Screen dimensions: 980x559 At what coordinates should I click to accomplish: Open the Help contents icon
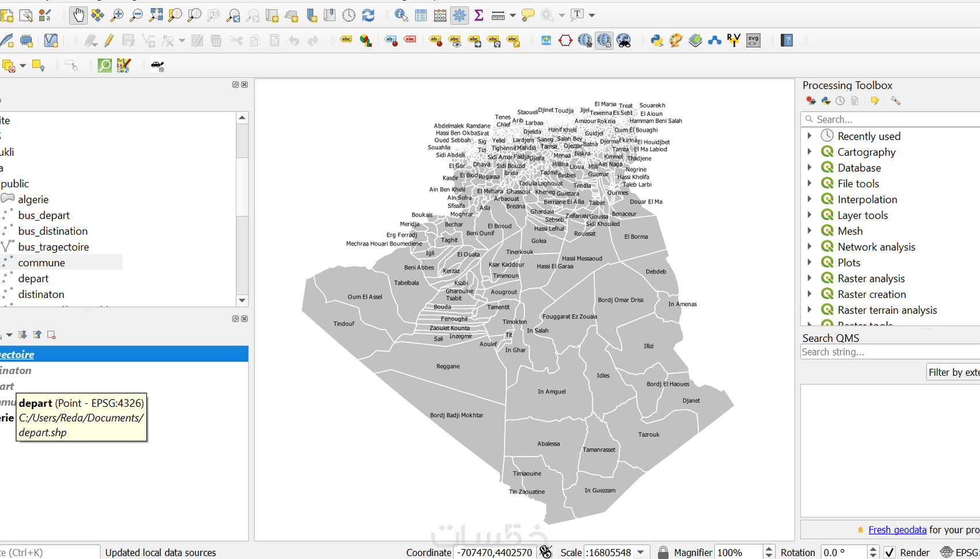[x=787, y=40]
